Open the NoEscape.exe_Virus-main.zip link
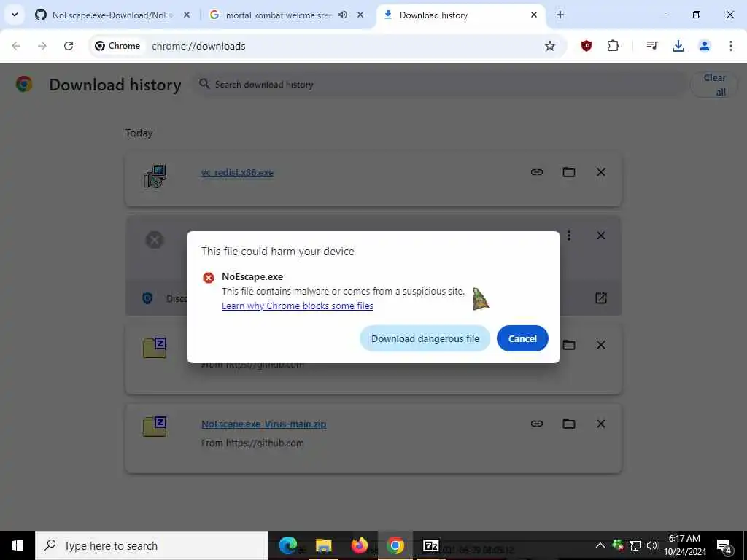The width and height of the screenshot is (747, 560). pyautogui.click(x=263, y=424)
